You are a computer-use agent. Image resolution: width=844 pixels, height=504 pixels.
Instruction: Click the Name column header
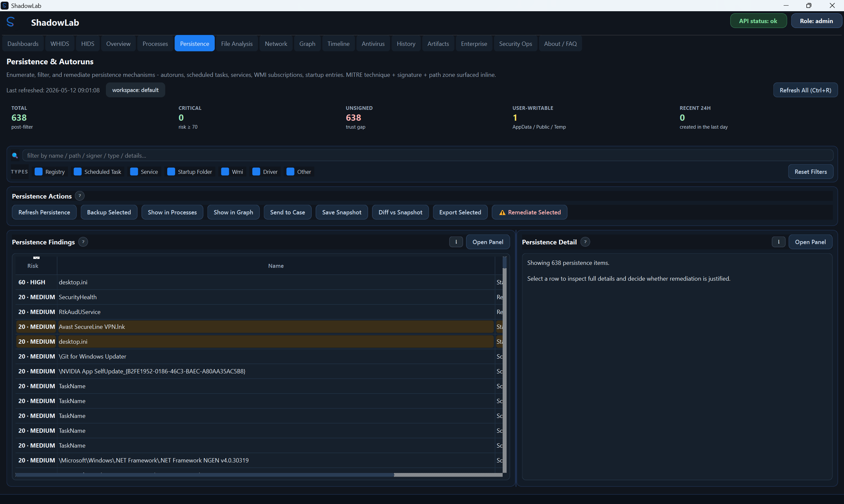coord(276,266)
